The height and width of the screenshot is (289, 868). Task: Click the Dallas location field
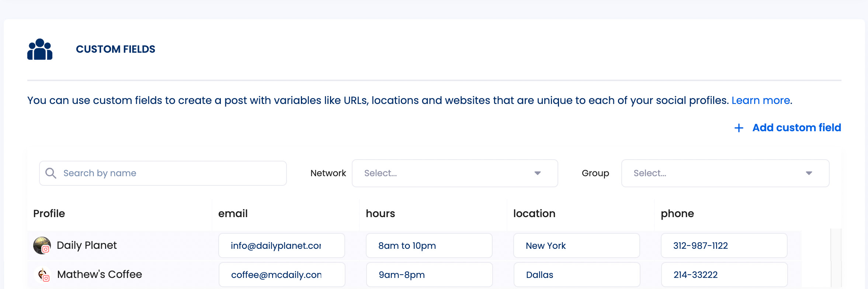click(576, 274)
